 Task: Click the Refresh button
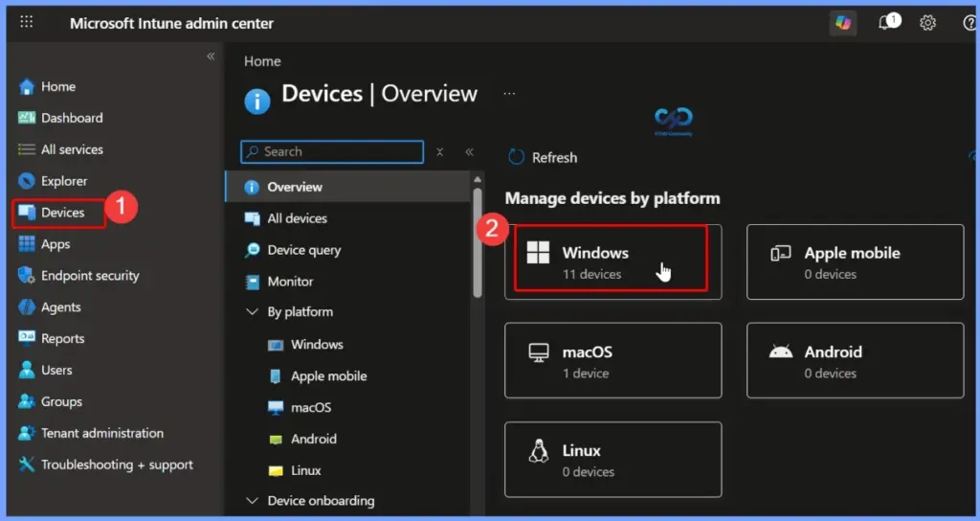tap(544, 158)
